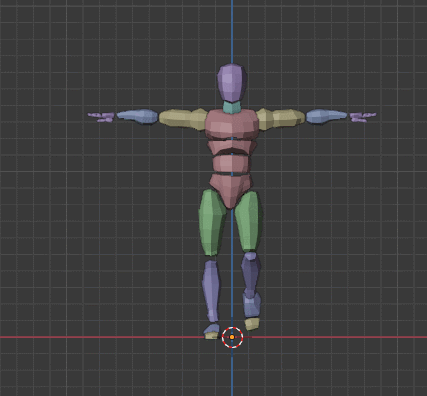Select the yellow upper arm on viewer's left
The image size is (427, 396).
pos(183,119)
